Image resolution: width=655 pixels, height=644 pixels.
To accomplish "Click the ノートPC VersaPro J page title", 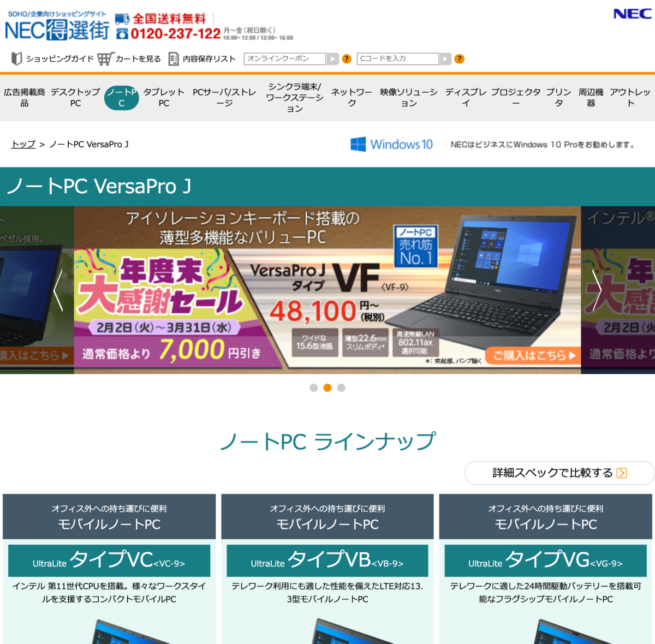I will (x=99, y=187).
